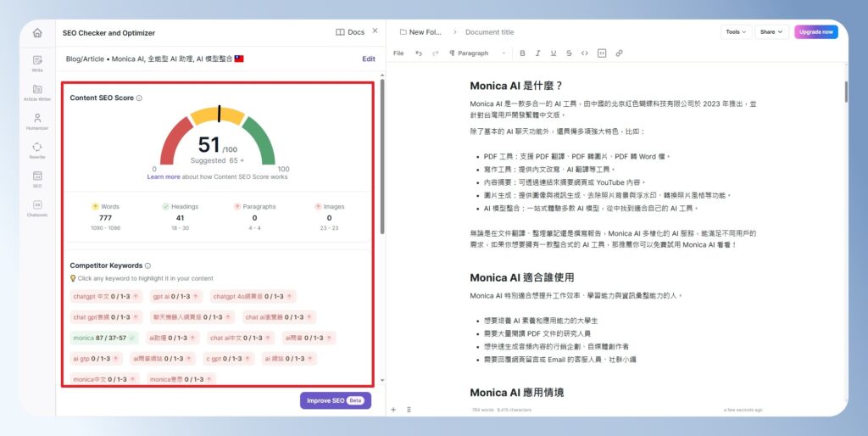Screen dimensions: 868x436
Task: Click the Images count stat
Action: (330, 217)
